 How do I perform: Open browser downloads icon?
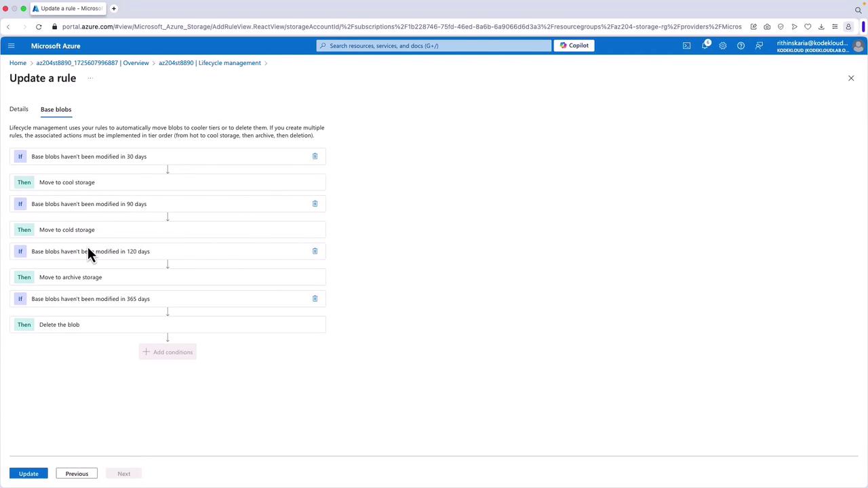821,26
